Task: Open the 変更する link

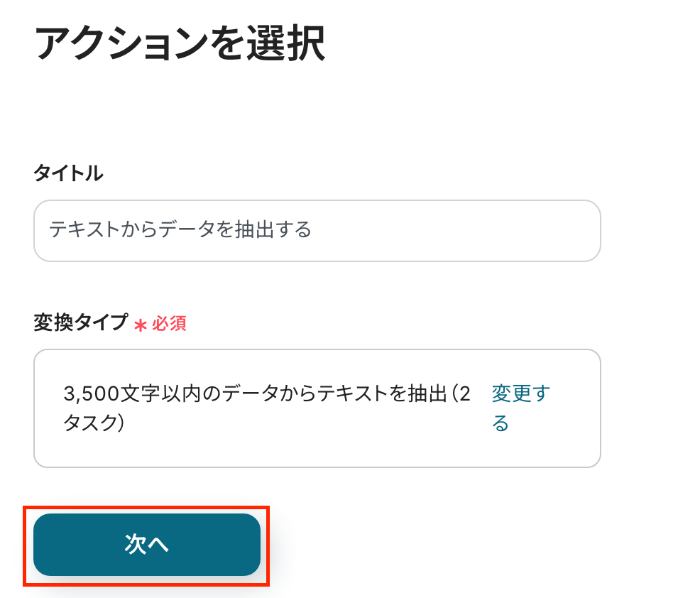Action: click(520, 408)
